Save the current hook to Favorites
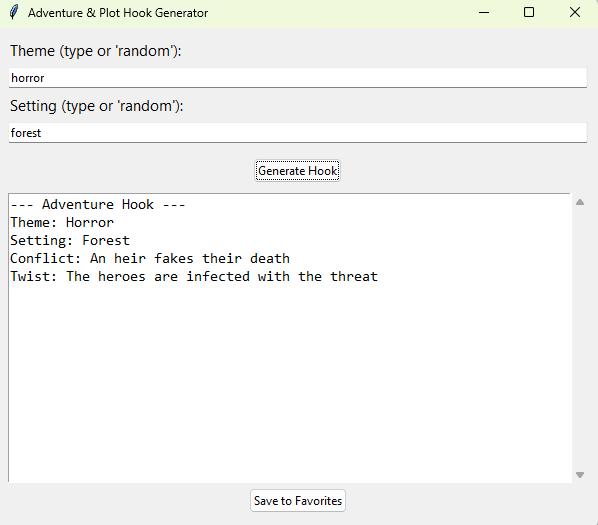598x525 pixels. coord(297,501)
